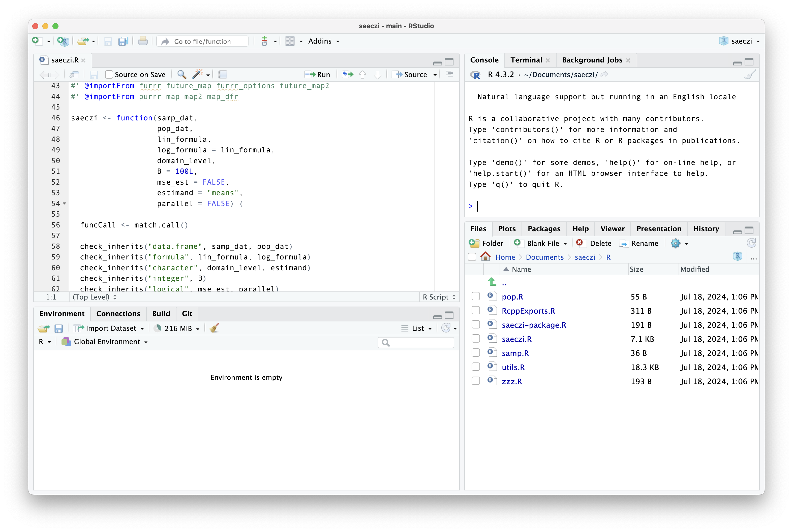The image size is (793, 532).
Task: Click the Run button in editor
Action: (x=318, y=74)
